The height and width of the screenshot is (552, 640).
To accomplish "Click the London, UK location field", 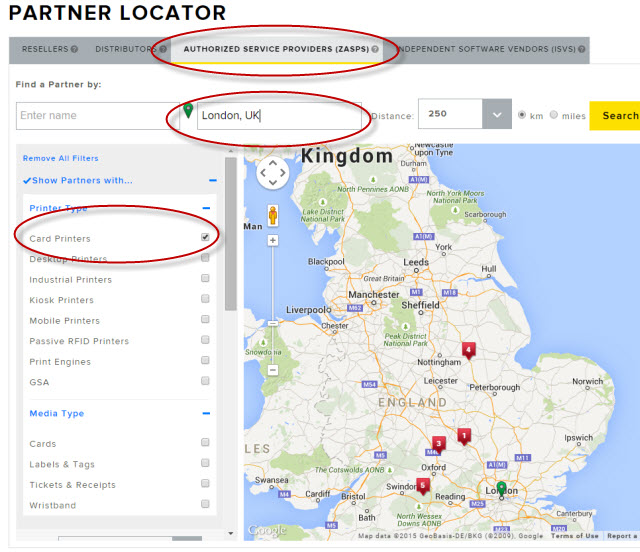I will click(x=279, y=116).
